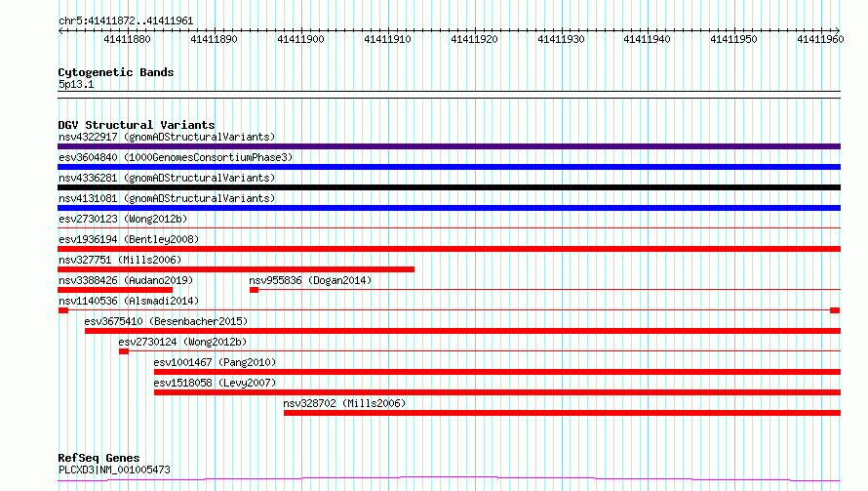Click the black nsv4336281 variant bar
The height and width of the screenshot is (491, 868).
(x=449, y=187)
